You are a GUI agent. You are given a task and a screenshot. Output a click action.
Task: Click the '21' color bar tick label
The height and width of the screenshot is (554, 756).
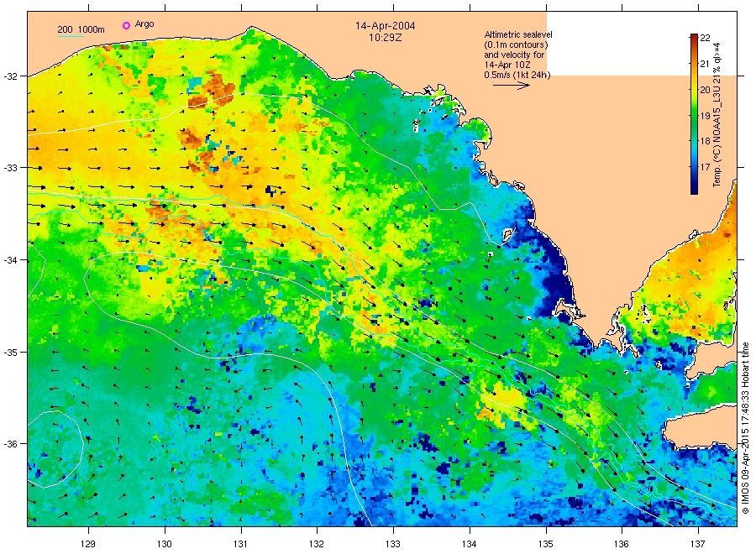(705, 64)
